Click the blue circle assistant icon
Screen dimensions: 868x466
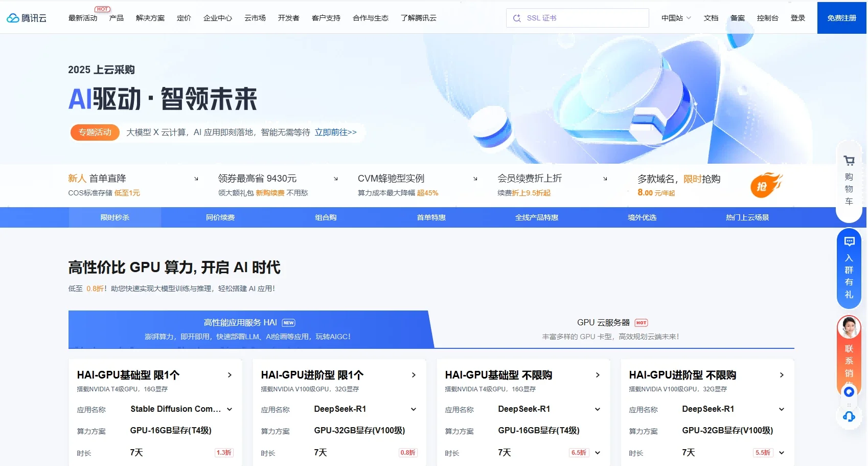[849, 392]
